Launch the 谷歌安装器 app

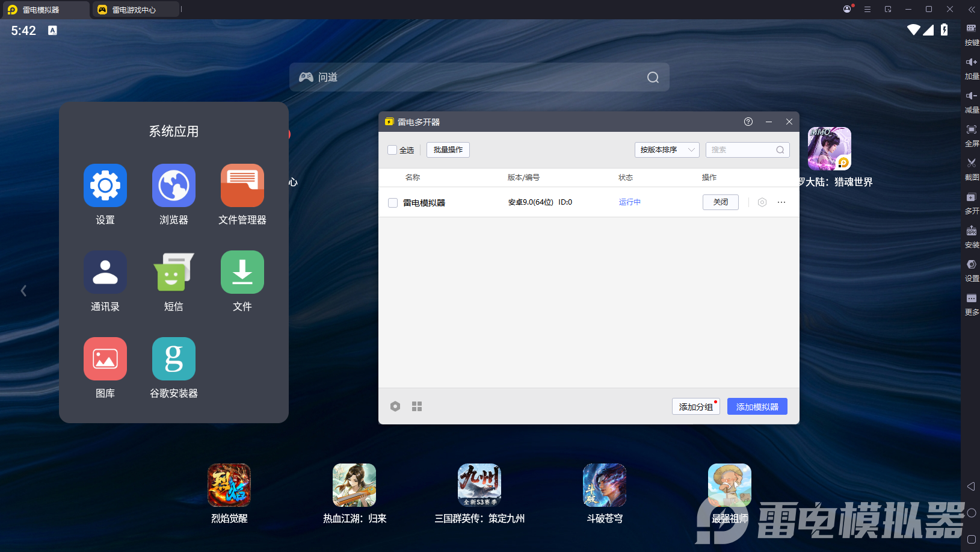click(174, 359)
